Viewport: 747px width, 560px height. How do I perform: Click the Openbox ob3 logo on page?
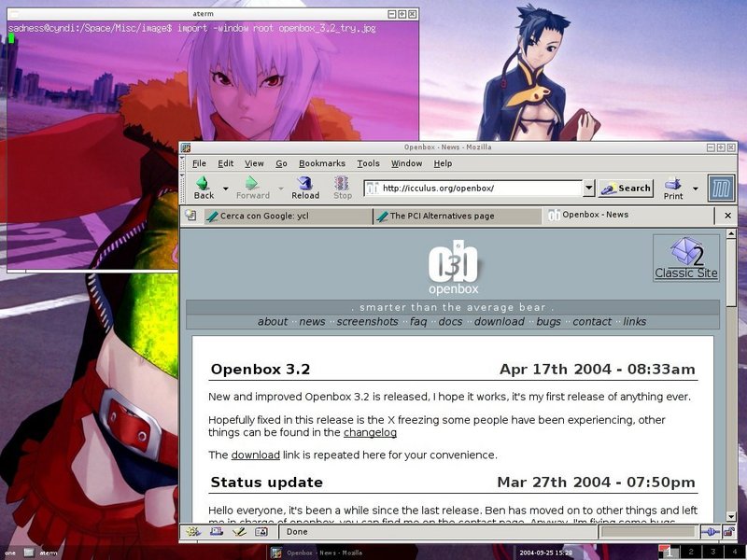coord(453,267)
